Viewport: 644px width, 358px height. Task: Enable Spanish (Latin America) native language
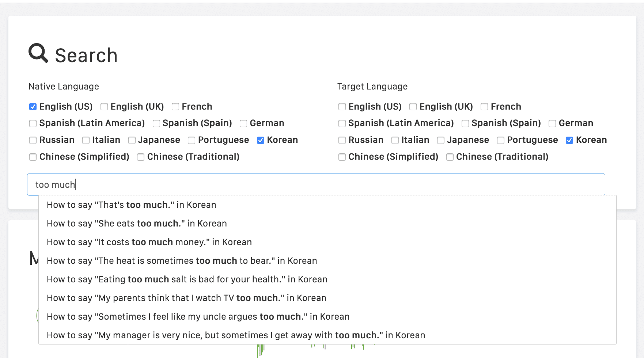click(33, 123)
